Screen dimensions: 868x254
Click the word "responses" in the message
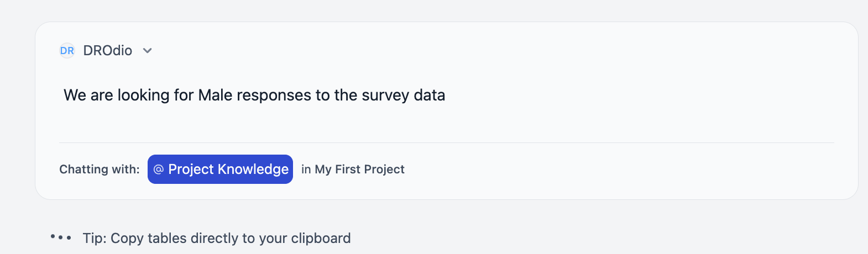(x=274, y=95)
